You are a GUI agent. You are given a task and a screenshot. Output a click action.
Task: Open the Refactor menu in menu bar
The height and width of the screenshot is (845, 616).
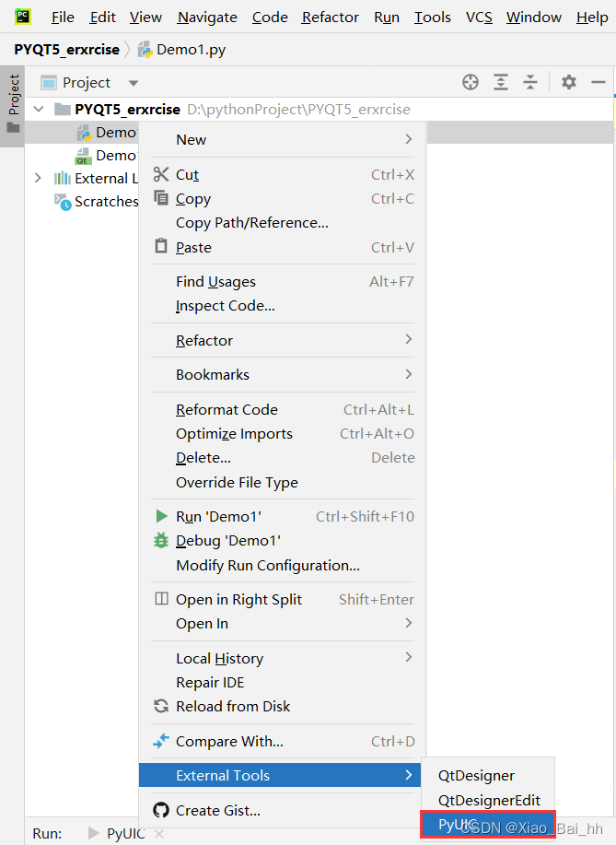(330, 18)
